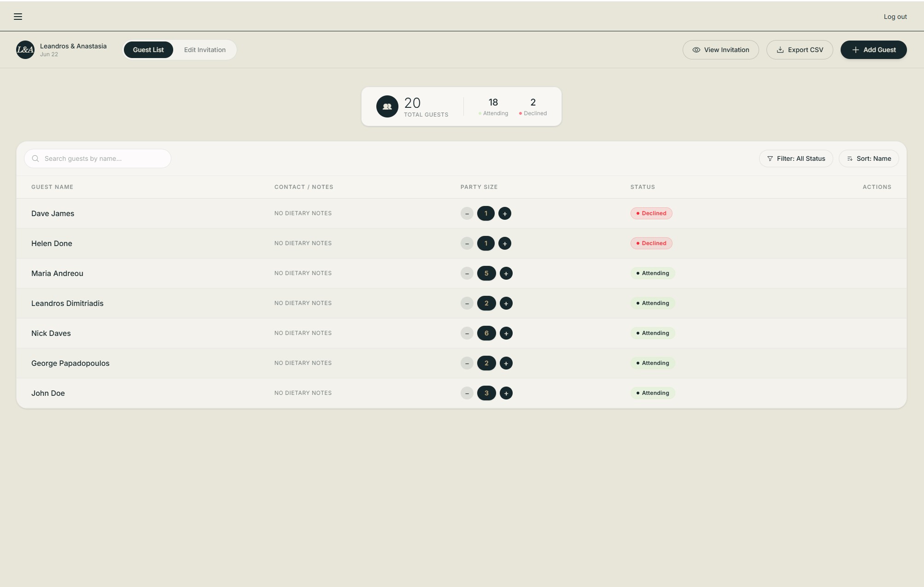
Task: Click the Status column header
Action: [643, 187]
